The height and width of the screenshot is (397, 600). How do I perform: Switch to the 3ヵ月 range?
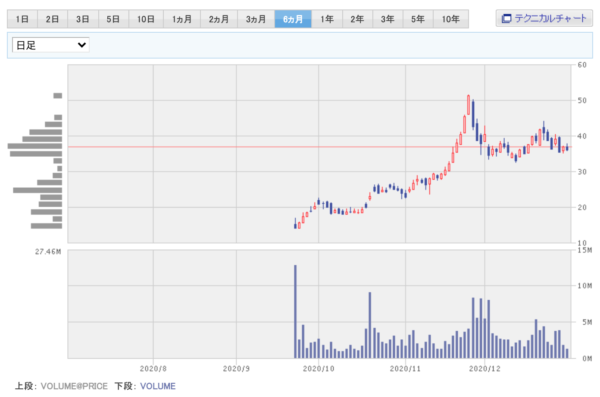[x=256, y=19]
